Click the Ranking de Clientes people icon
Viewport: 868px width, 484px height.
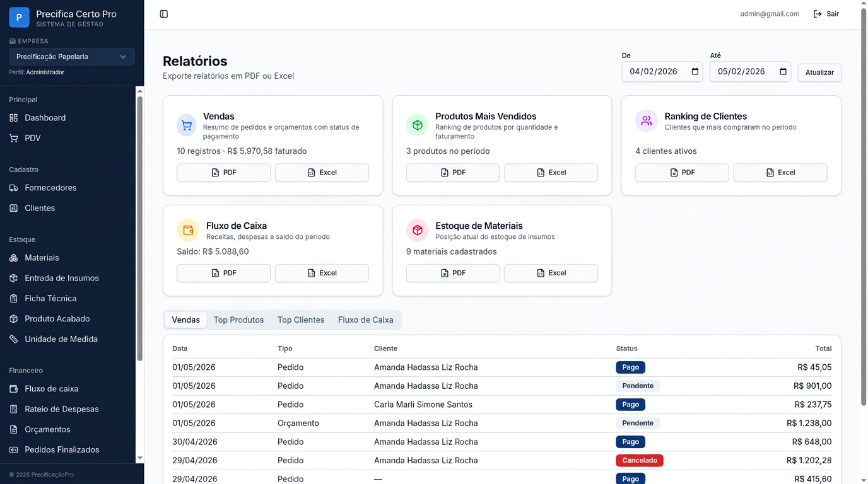coord(646,121)
